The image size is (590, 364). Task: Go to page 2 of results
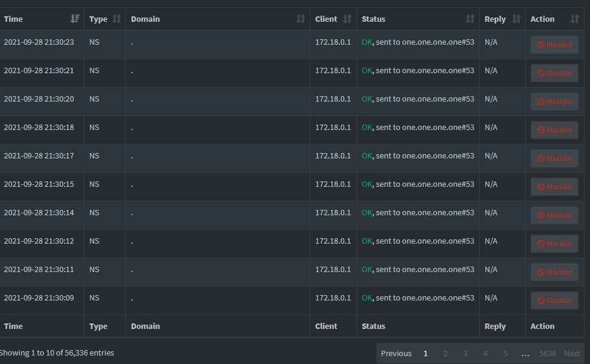[445, 354]
